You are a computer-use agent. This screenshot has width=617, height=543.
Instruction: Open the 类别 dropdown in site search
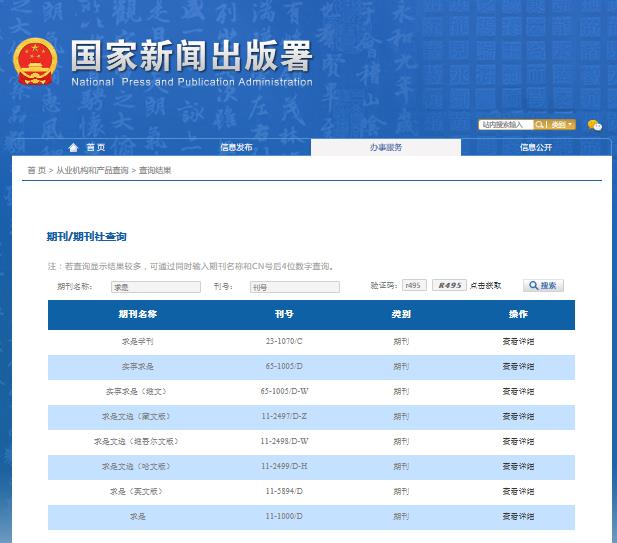click(x=561, y=125)
